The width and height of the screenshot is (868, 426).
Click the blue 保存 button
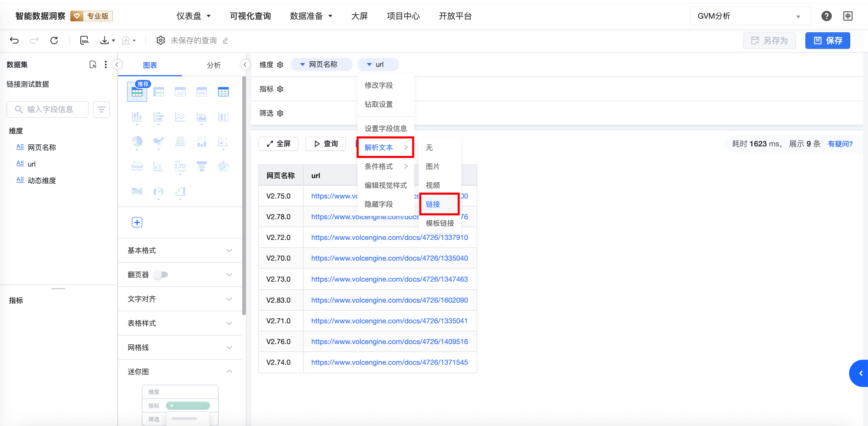pyautogui.click(x=828, y=41)
